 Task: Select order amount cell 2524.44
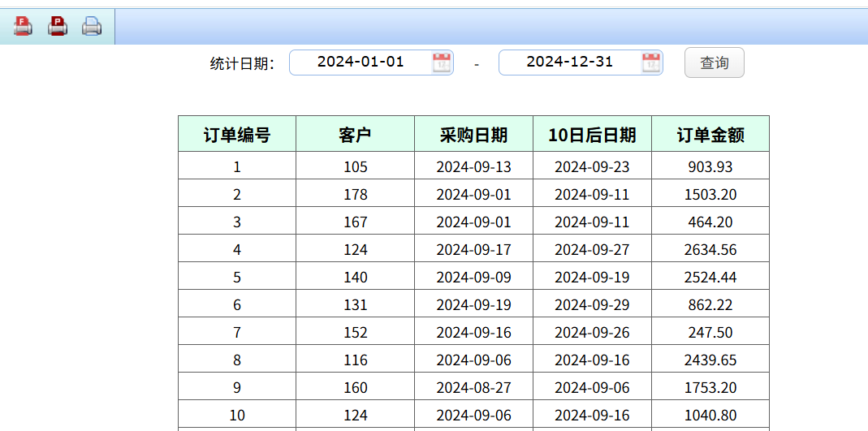pos(710,277)
